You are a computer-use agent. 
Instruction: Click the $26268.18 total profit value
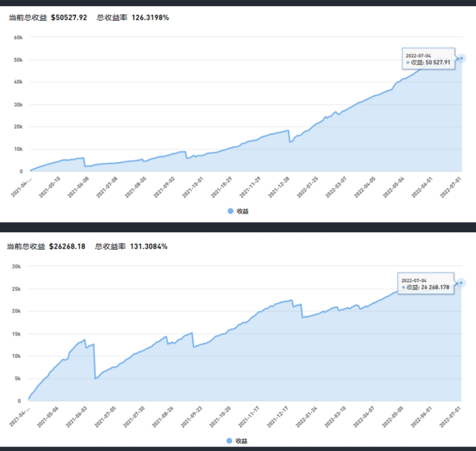click(x=67, y=246)
